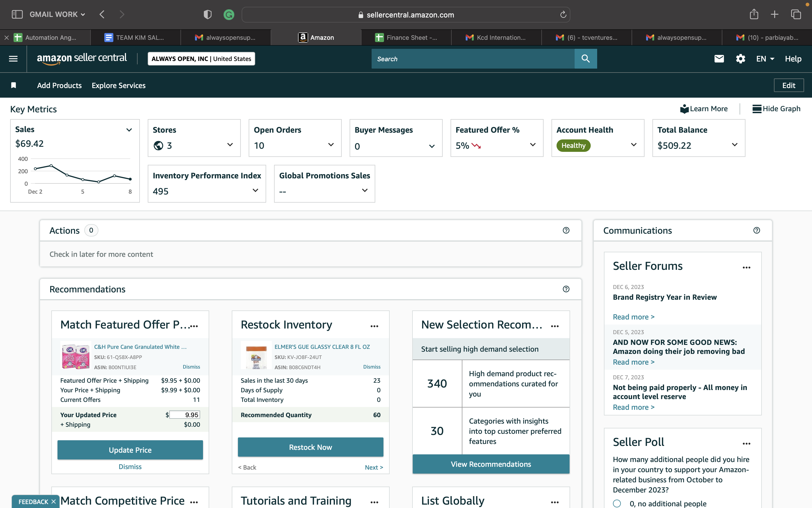Expand the Stores metric dropdown
Screen dimensions: 812x508
pyautogui.click(x=230, y=145)
